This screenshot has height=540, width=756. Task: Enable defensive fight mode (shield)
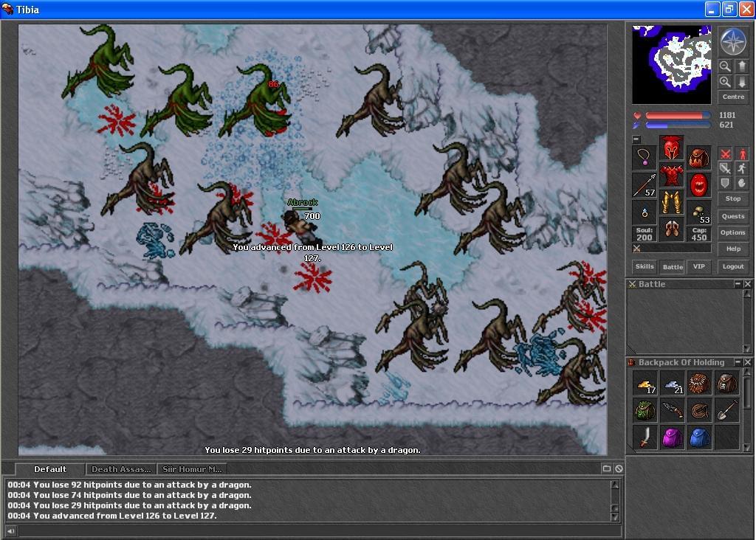click(x=725, y=183)
